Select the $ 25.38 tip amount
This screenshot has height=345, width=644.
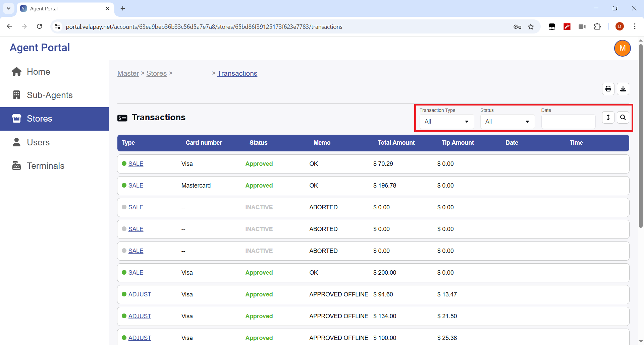(x=447, y=338)
